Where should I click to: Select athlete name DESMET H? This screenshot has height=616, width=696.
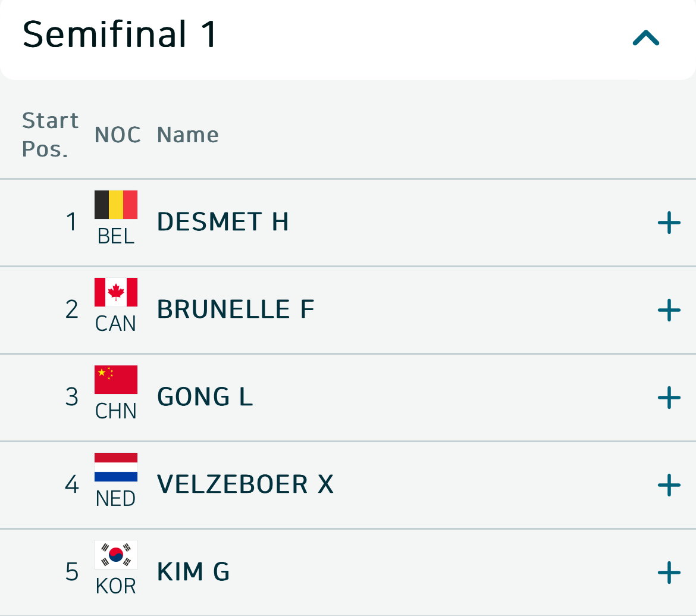click(223, 223)
